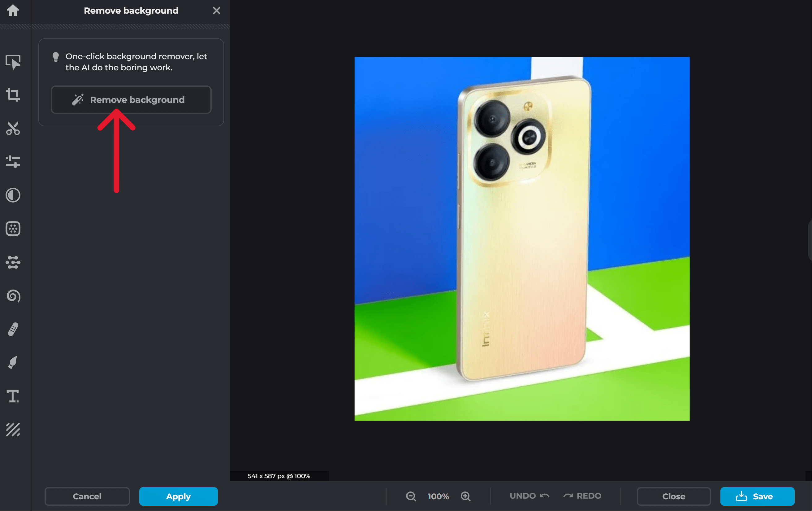The height and width of the screenshot is (511, 812).
Task: Open the diagonal lines element tool
Action: point(13,430)
